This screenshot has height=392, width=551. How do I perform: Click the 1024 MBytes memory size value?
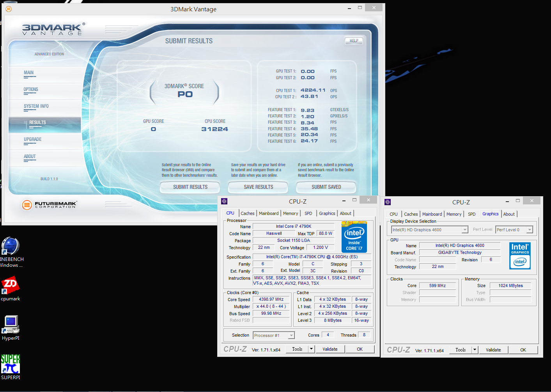[510, 286]
